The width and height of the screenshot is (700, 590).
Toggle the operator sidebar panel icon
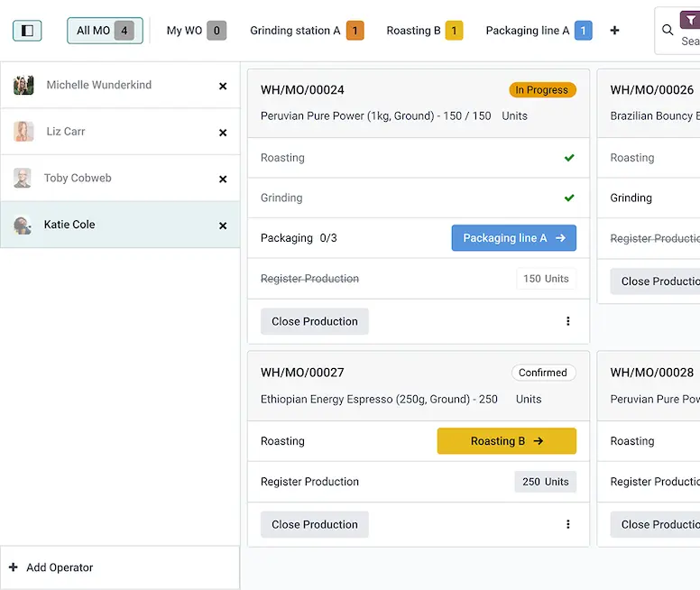point(27,31)
